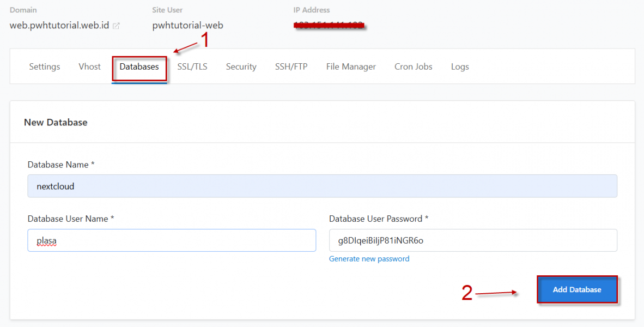The height and width of the screenshot is (327, 644).
Task: Switch to the Settings tab
Action: (44, 66)
